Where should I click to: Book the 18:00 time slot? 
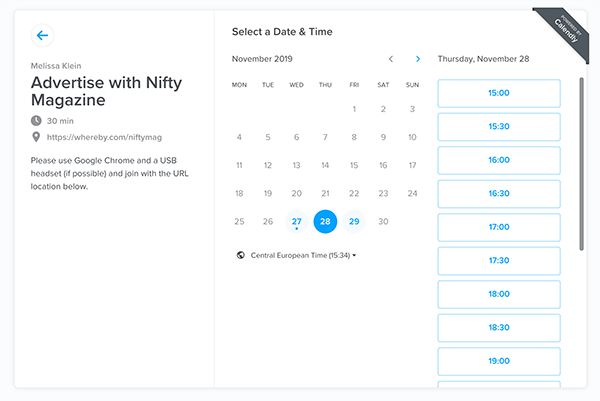tap(498, 294)
